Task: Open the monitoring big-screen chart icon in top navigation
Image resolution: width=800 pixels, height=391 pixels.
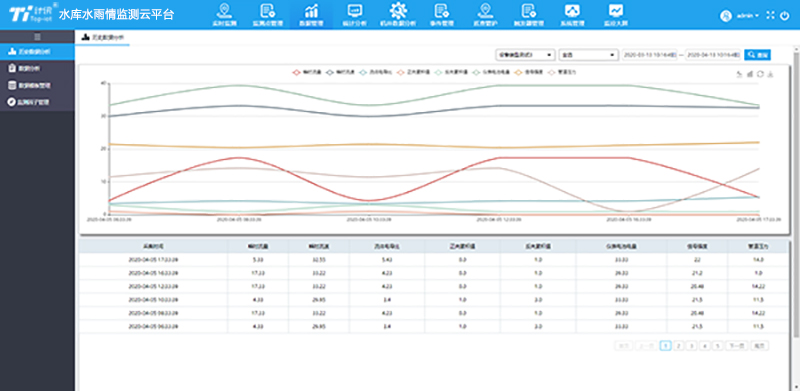Action: point(615,14)
